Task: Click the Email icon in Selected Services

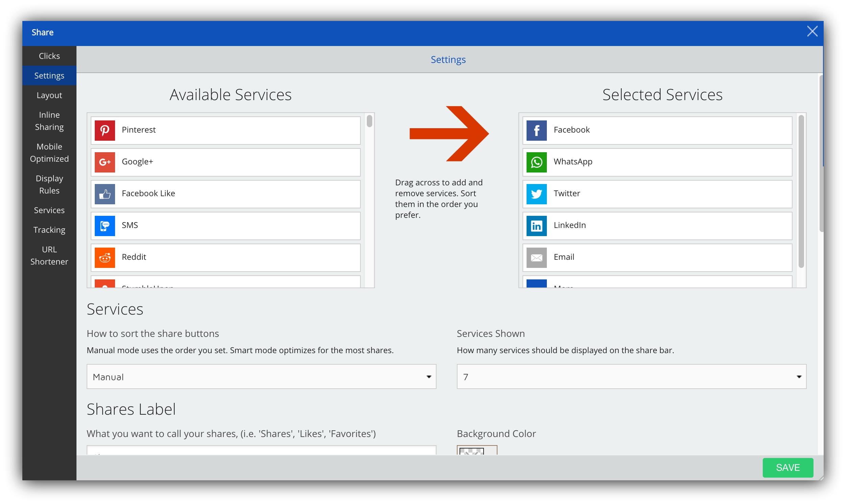Action: [x=536, y=257]
